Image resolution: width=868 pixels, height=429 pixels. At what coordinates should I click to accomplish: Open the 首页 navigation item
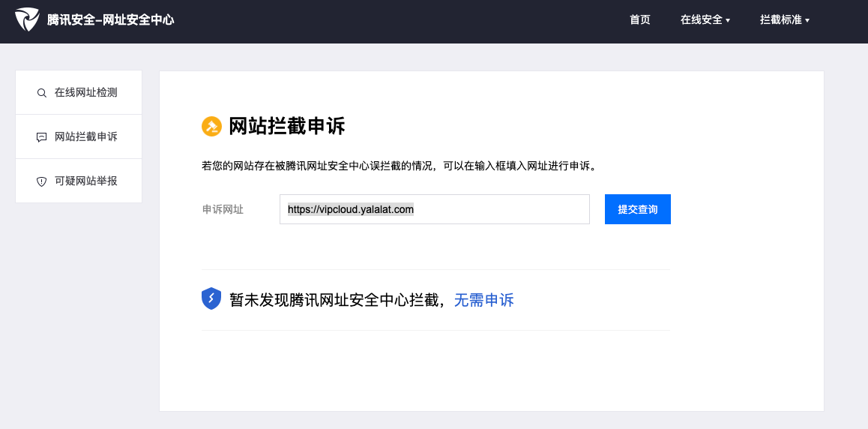click(x=640, y=20)
